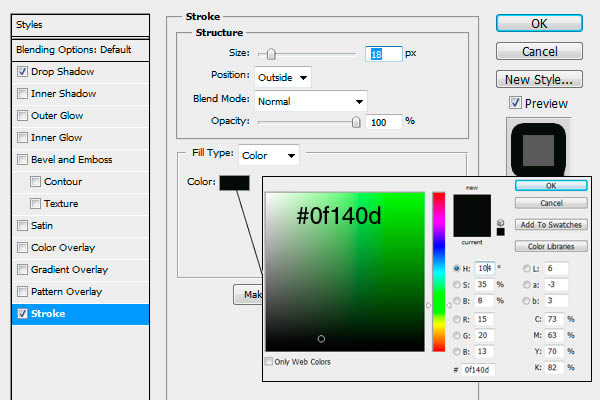The height and width of the screenshot is (400, 600).
Task: Toggle the Preview checkbox
Action: point(515,103)
